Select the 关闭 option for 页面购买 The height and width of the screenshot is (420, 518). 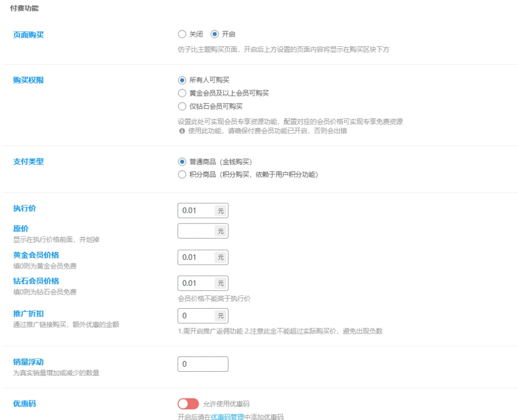pyautogui.click(x=182, y=34)
